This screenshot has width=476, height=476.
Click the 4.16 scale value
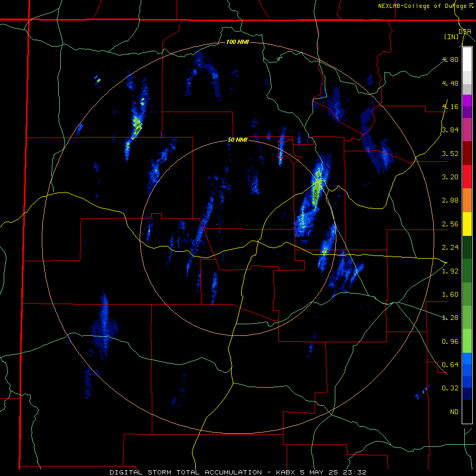click(450, 106)
